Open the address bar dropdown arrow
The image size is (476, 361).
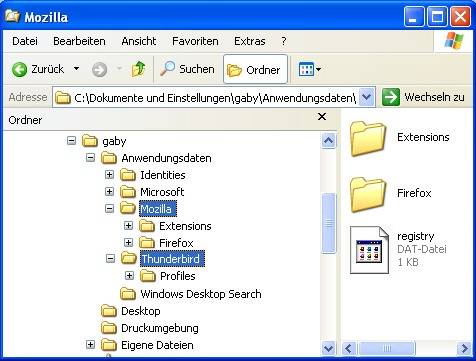pyautogui.click(x=367, y=97)
